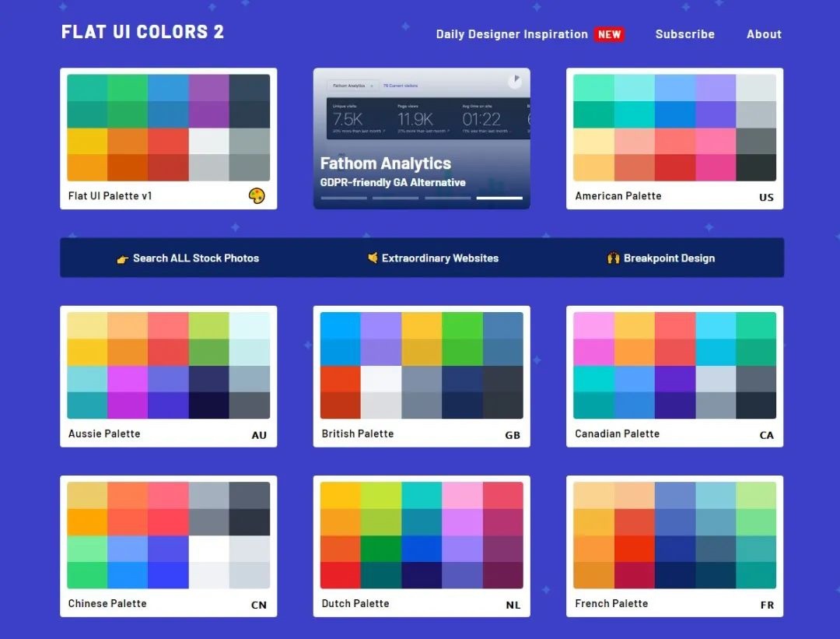The height and width of the screenshot is (639, 840).
Task: Open Daily Designer Inspiration in the nav
Action: (x=512, y=34)
